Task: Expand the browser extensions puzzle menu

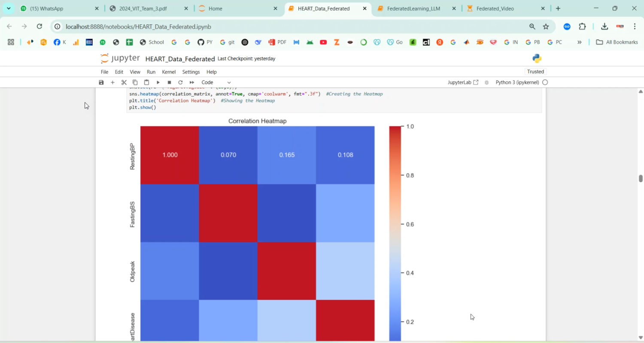Action: tap(582, 27)
